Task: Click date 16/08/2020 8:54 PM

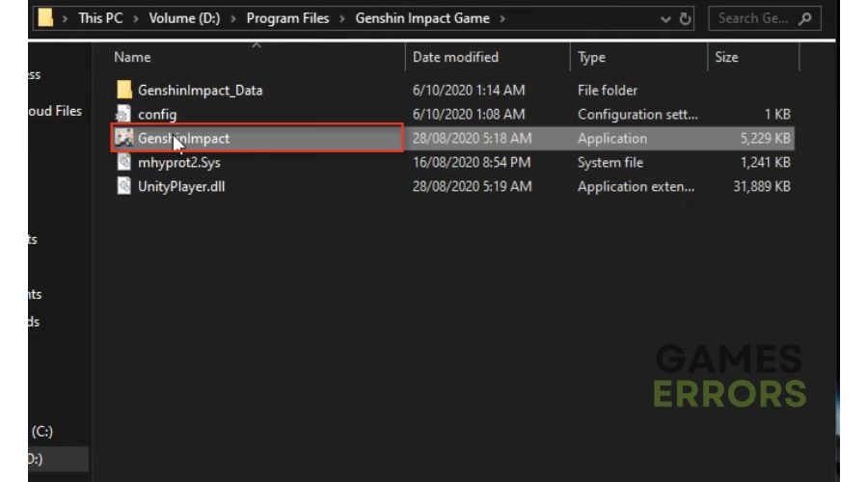Action: pyautogui.click(x=471, y=162)
